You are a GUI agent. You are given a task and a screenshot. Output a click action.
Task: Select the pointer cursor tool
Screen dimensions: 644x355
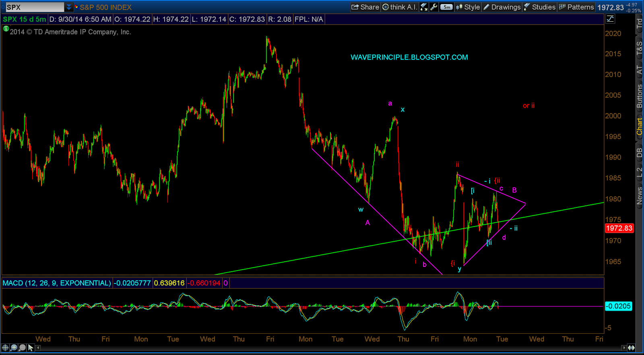click(x=31, y=347)
